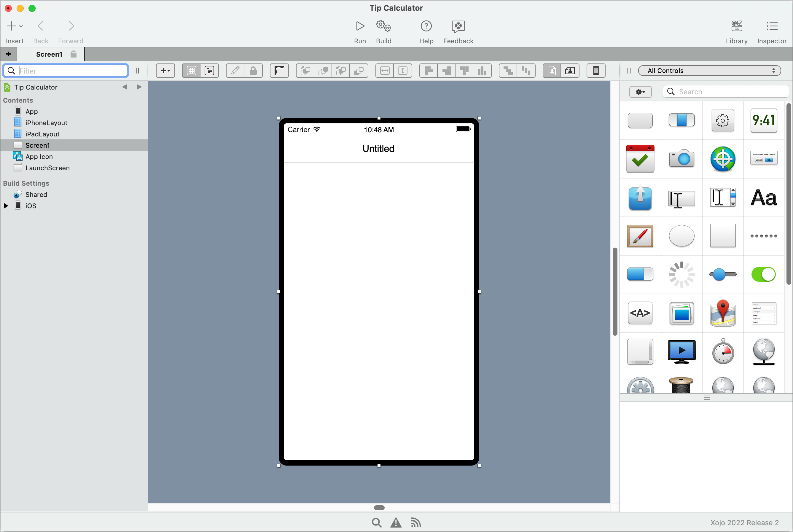The image size is (793, 532).
Task: Click the iPhone layout view icon
Action: (x=596, y=71)
